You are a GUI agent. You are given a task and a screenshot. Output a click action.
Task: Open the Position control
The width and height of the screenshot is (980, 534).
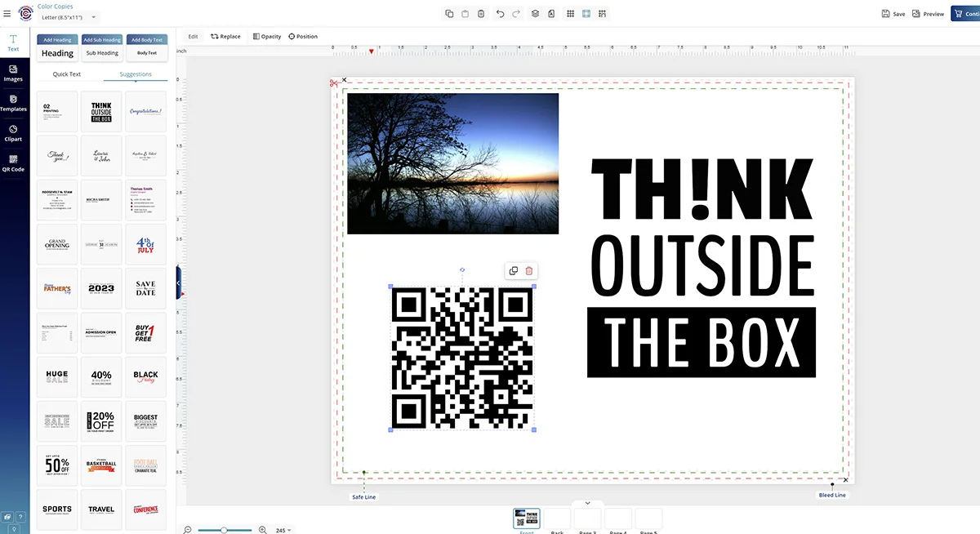pyautogui.click(x=303, y=37)
